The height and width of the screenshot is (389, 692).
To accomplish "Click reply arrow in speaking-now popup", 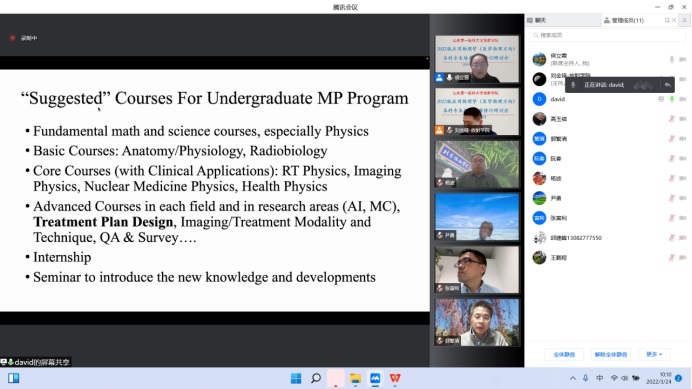I will (668, 85).
